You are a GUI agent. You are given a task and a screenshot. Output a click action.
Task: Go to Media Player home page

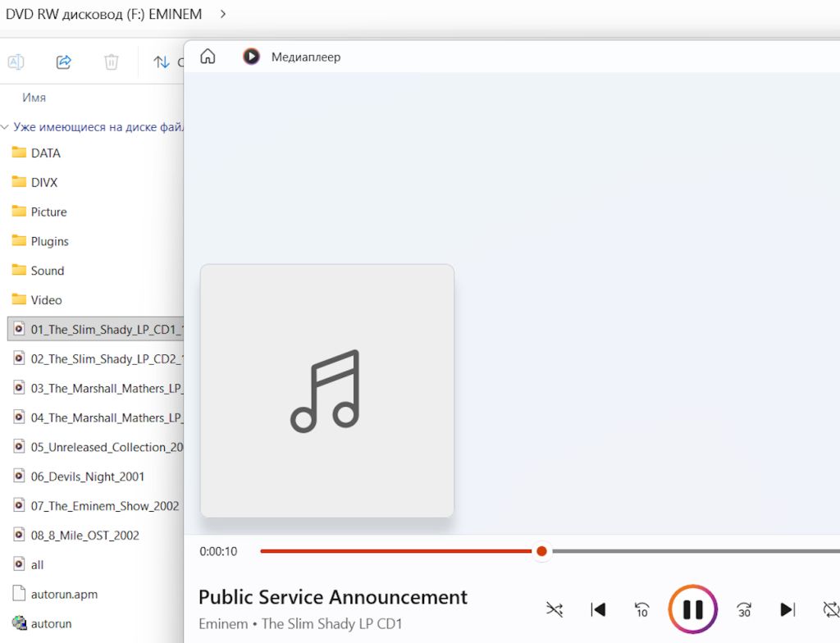click(x=208, y=57)
